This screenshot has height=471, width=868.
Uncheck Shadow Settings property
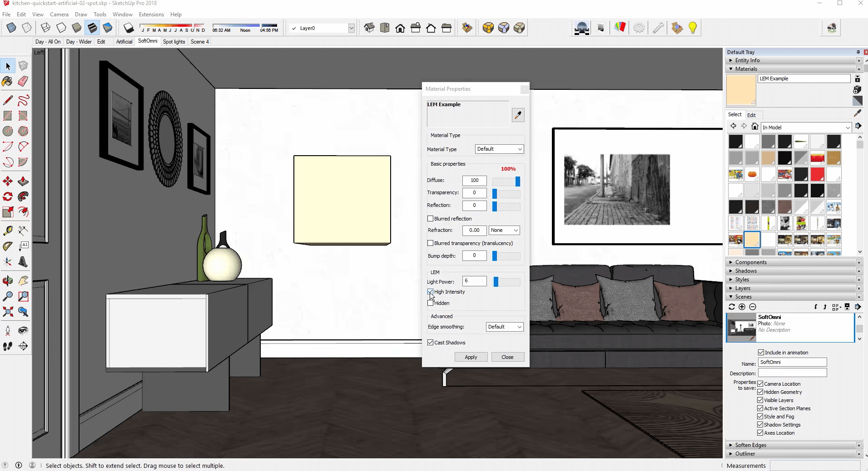[x=760, y=425]
